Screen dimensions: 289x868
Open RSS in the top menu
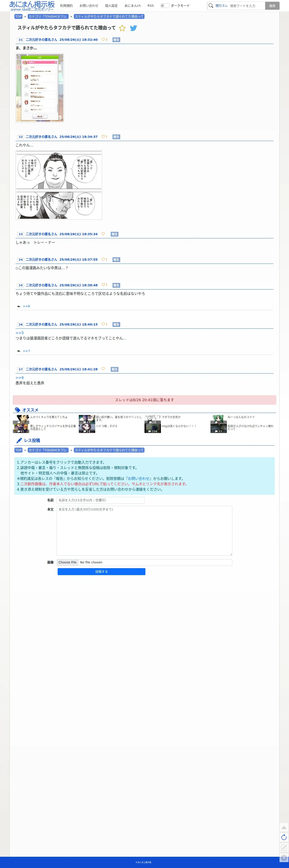[151, 6]
